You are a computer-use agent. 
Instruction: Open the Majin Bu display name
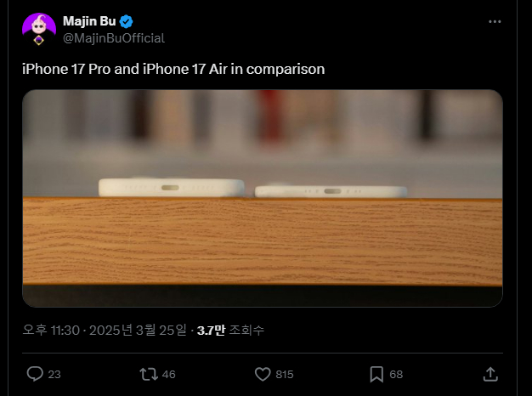point(89,21)
